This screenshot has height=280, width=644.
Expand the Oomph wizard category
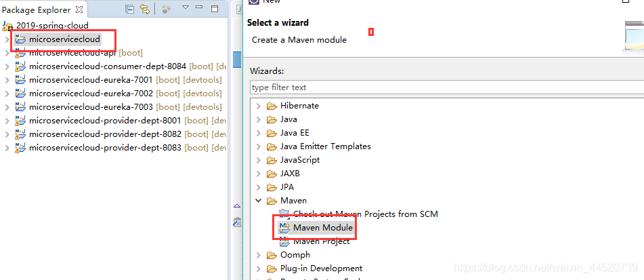(x=258, y=256)
